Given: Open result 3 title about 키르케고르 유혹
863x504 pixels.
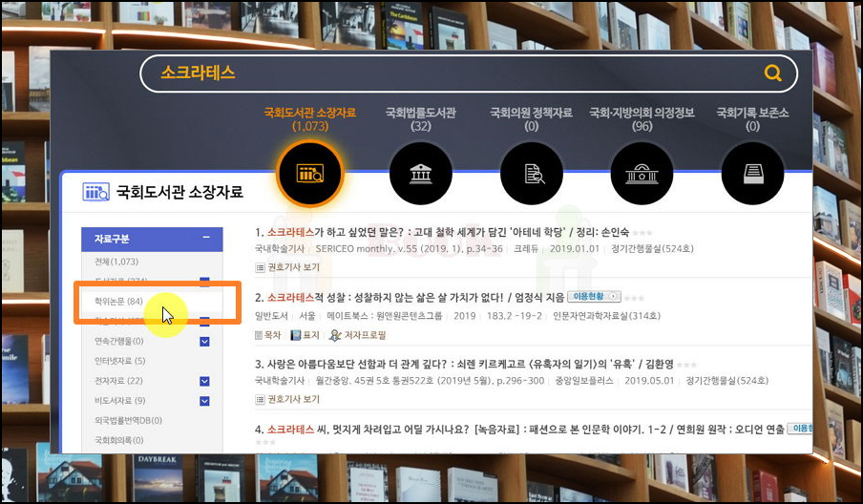Looking at the screenshot, I should 464,364.
